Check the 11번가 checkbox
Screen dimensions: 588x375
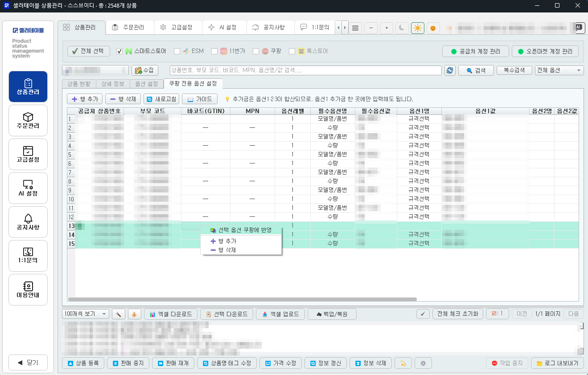coord(214,51)
